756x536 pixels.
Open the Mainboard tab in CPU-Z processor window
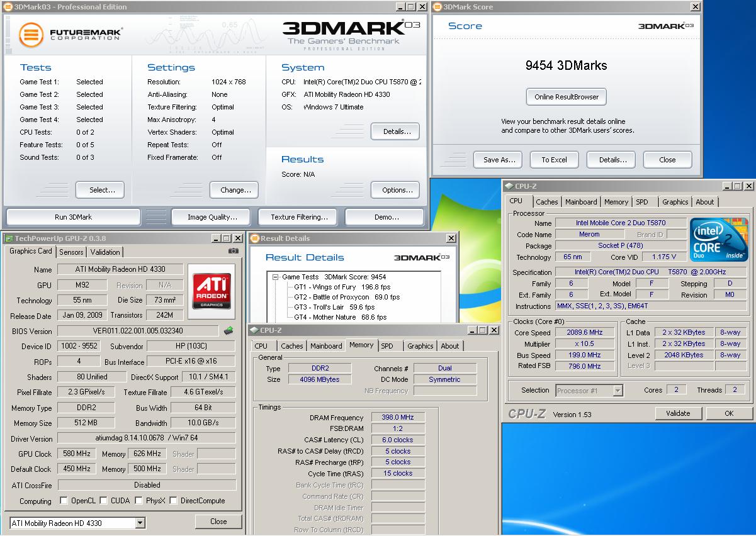[581, 202]
